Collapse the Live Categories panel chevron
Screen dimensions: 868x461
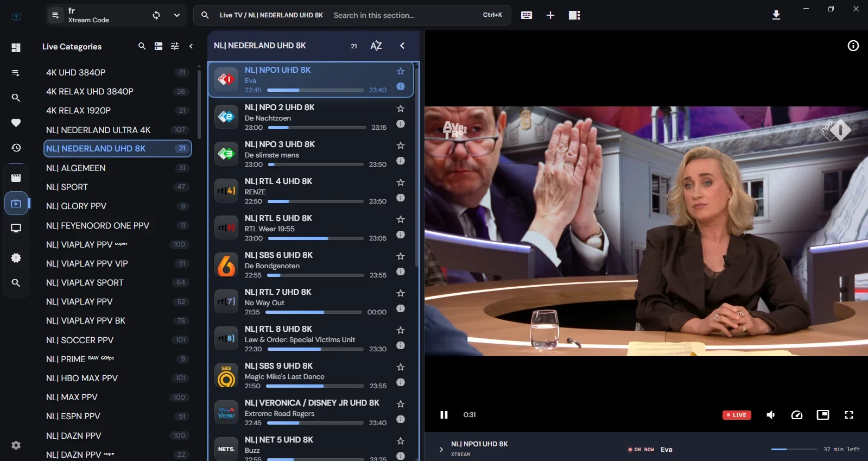[191, 46]
